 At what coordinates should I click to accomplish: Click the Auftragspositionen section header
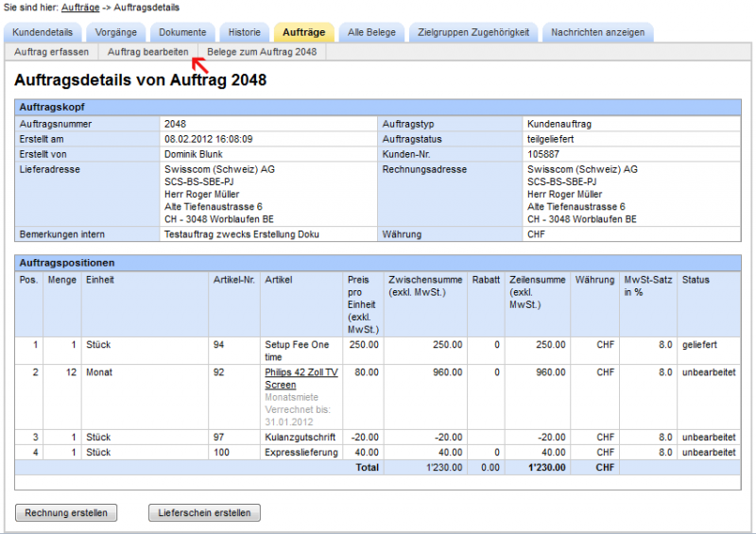[378, 263]
